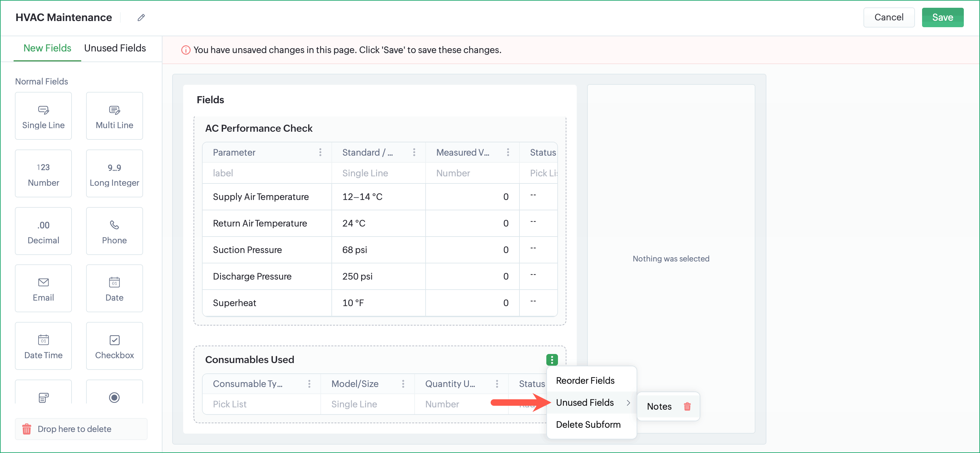Viewport: 980px width, 453px height.
Task: Select Notes in the unused fields submenu
Action: 659,407
